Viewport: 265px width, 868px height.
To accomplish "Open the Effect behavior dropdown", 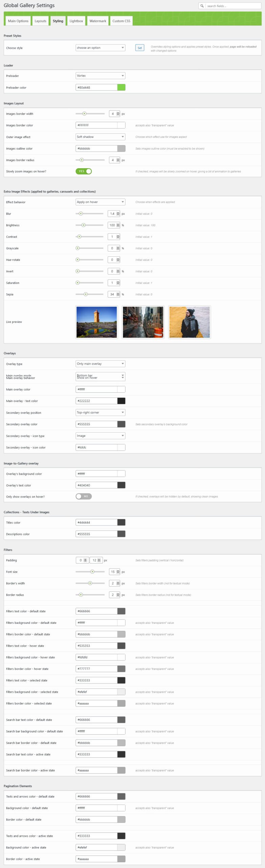I will [100, 202].
